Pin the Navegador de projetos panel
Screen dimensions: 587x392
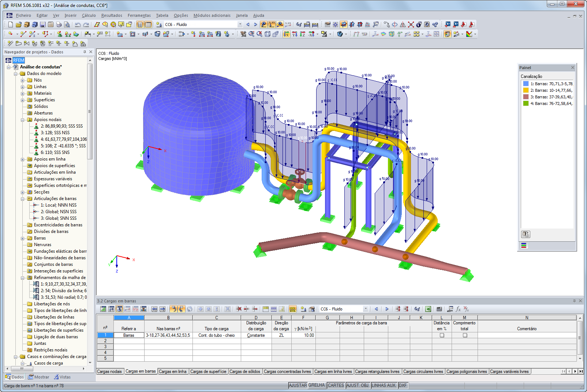(85, 52)
